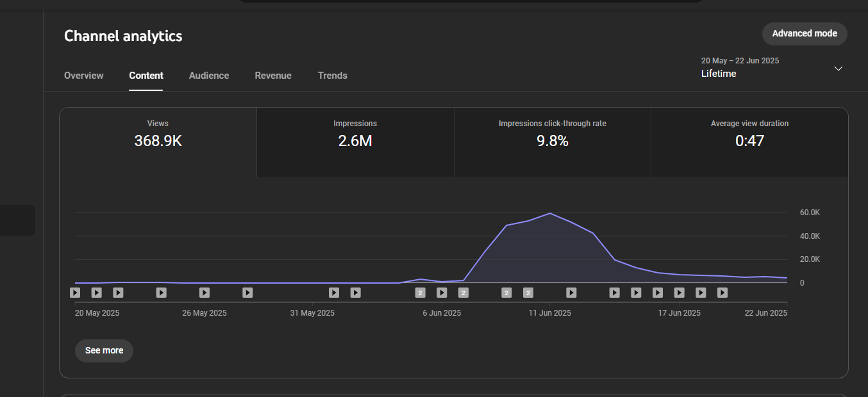Click the See more button
Screen dimensions: 868x397
[104, 351]
